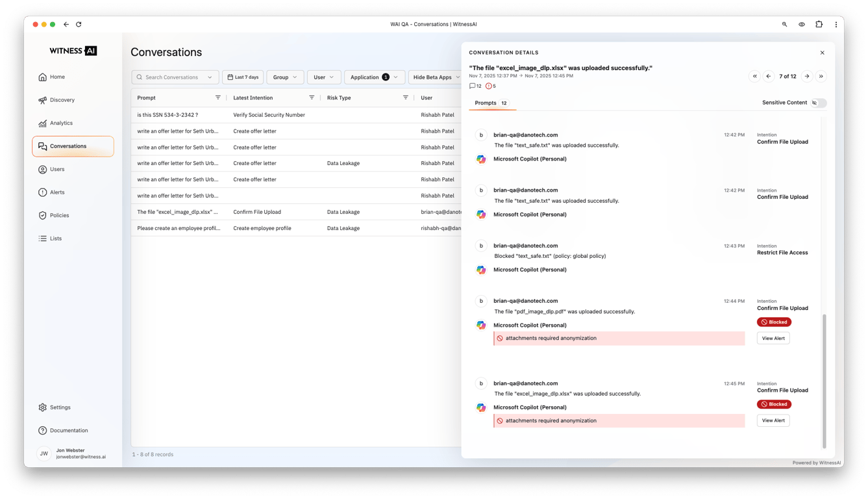
Task: Go to the next conversation arrow
Action: coord(807,77)
